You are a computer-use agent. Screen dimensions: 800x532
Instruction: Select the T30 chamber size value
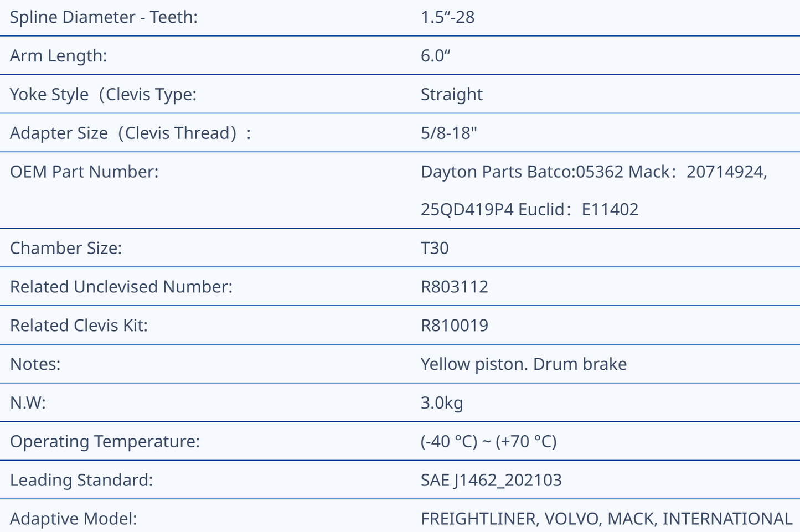pyautogui.click(x=435, y=248)
